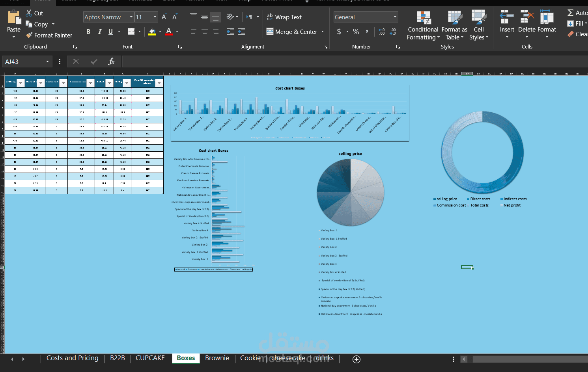Screen dimensions: 588x372
Task: Open filter dropdown on selling column
Action: [x=21, y=83]
